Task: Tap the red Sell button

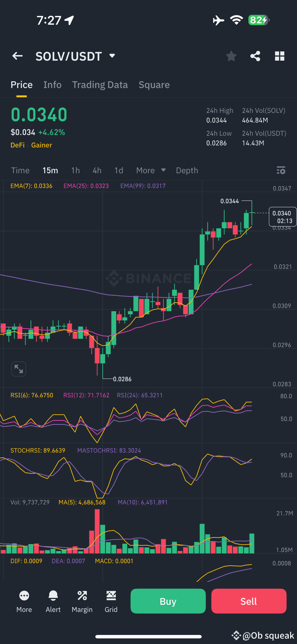Action: click(x=249, y=601)
